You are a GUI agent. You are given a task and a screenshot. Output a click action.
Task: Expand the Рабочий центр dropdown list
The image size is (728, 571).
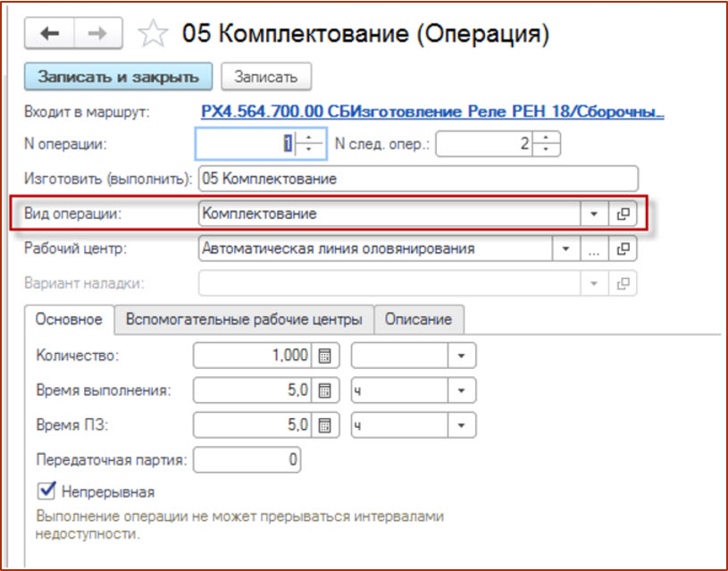[x=565, y=249]
